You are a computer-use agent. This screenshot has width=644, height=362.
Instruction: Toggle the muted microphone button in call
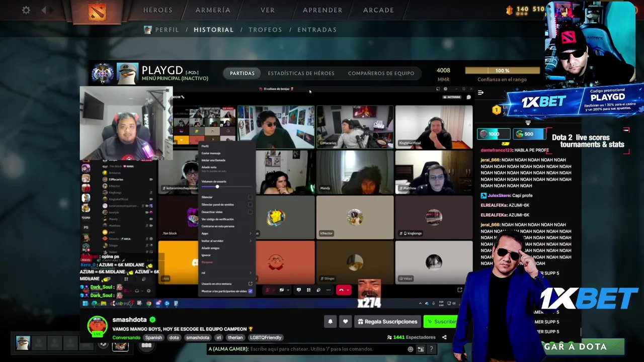[x=268, y=290]
